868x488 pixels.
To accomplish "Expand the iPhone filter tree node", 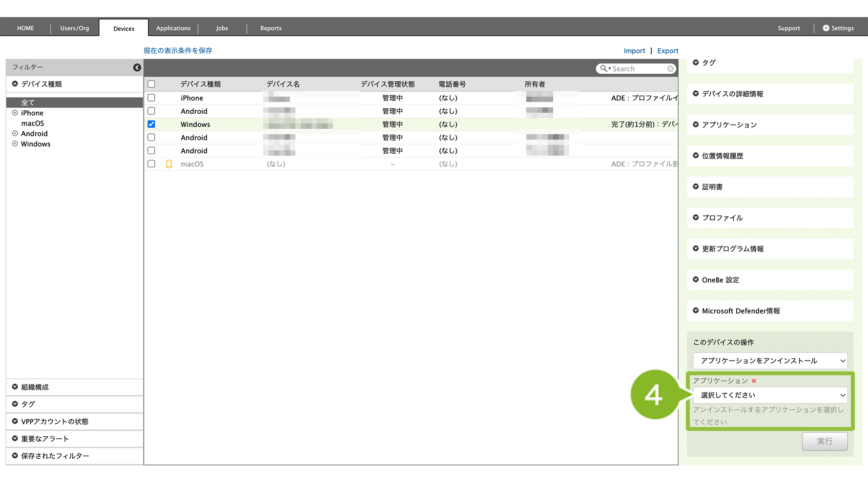I will [x=15, y=113].
